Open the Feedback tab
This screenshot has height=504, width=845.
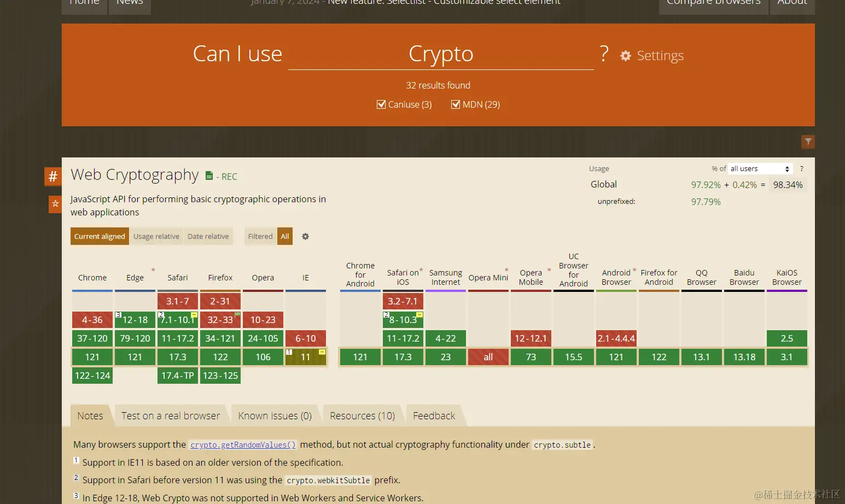[434, 416]
